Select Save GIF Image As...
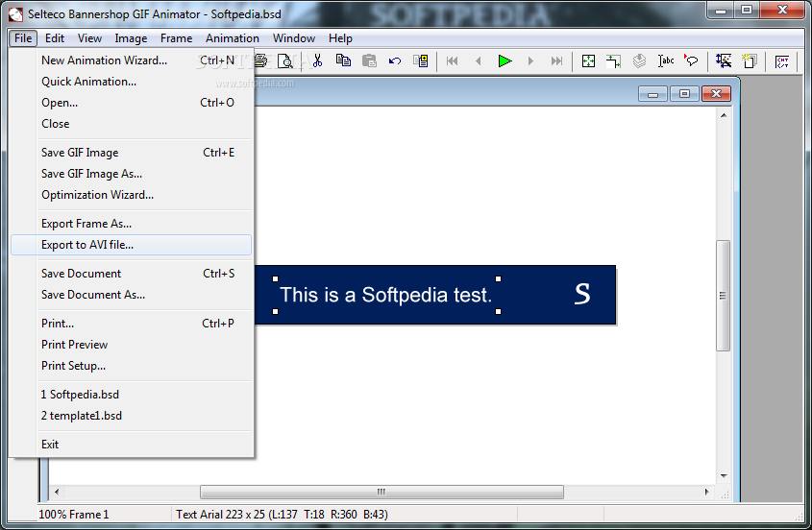 [131, 174]
